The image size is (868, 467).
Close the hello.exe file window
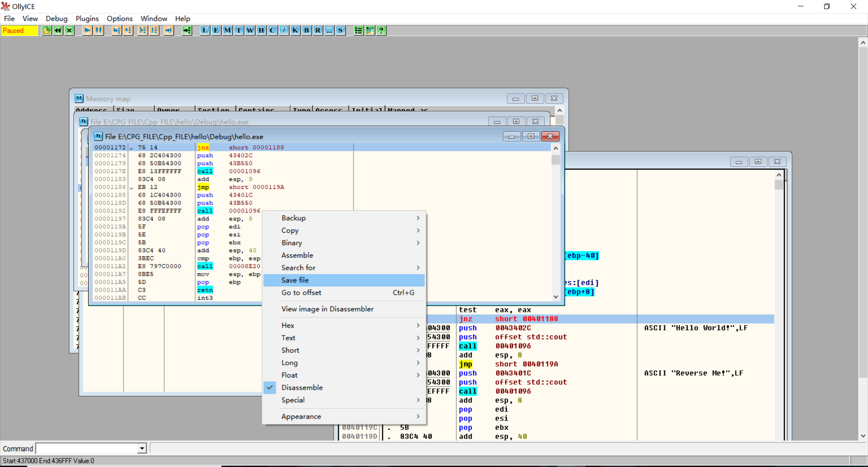point(550,137)
